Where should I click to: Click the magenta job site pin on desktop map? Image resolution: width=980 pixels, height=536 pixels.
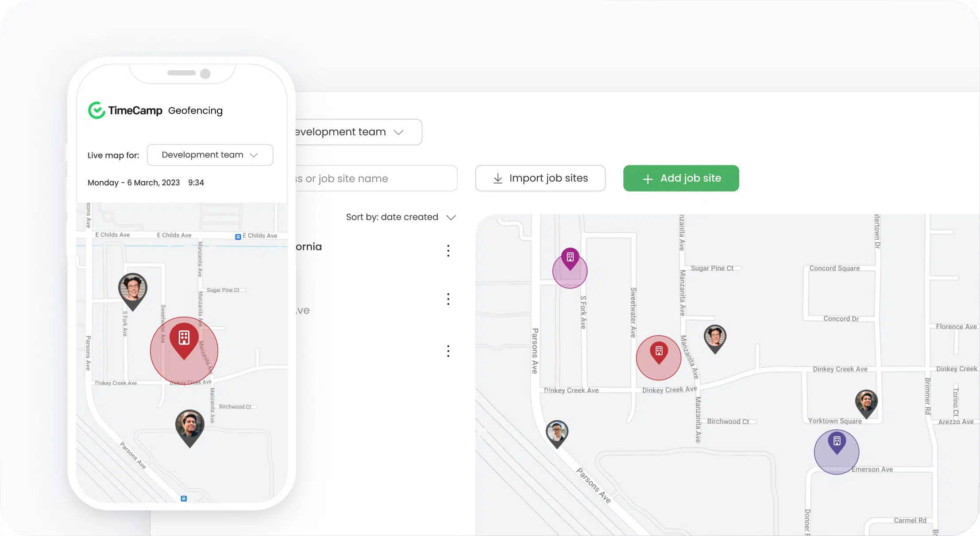pyautogui.click(x=570, y=258)
